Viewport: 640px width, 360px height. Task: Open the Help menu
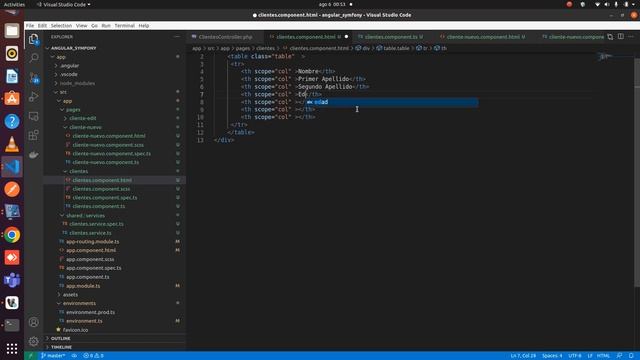(x=144, y=25)
